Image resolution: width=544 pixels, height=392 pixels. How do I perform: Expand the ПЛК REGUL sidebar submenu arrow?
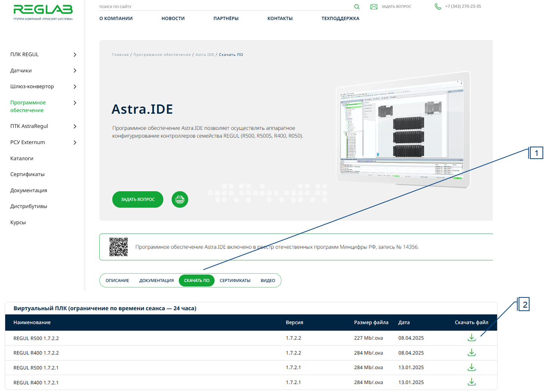click(x=75, y=55)
